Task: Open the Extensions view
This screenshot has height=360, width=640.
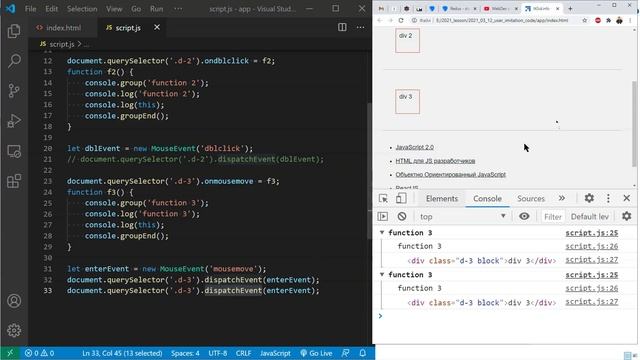Action: tap(14, 181)
